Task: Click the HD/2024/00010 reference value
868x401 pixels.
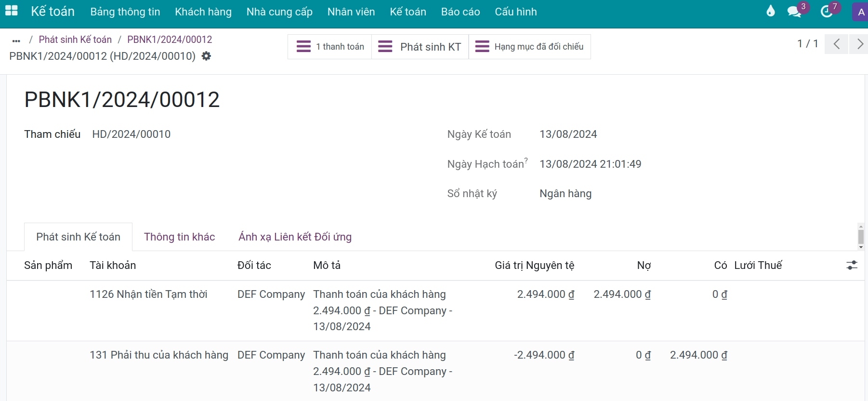Action: click(x=132, y=134)
